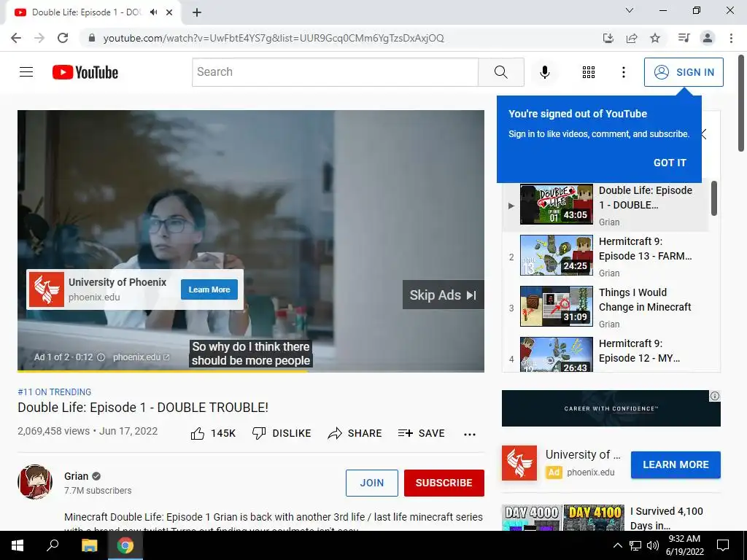This screenshot has height=560, width=747.
Task: Open YouTube settings three-dot menu
Action: [x=623, y=72]
